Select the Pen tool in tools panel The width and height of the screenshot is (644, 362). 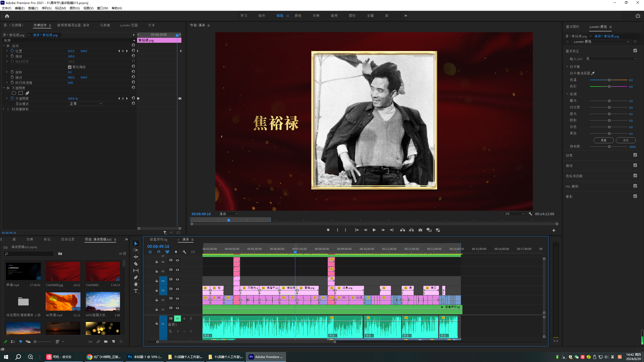136,277
